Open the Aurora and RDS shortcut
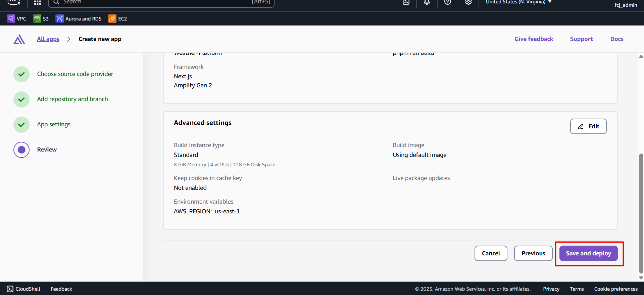Viewport: 644px width, 295px height. point(79,19)
